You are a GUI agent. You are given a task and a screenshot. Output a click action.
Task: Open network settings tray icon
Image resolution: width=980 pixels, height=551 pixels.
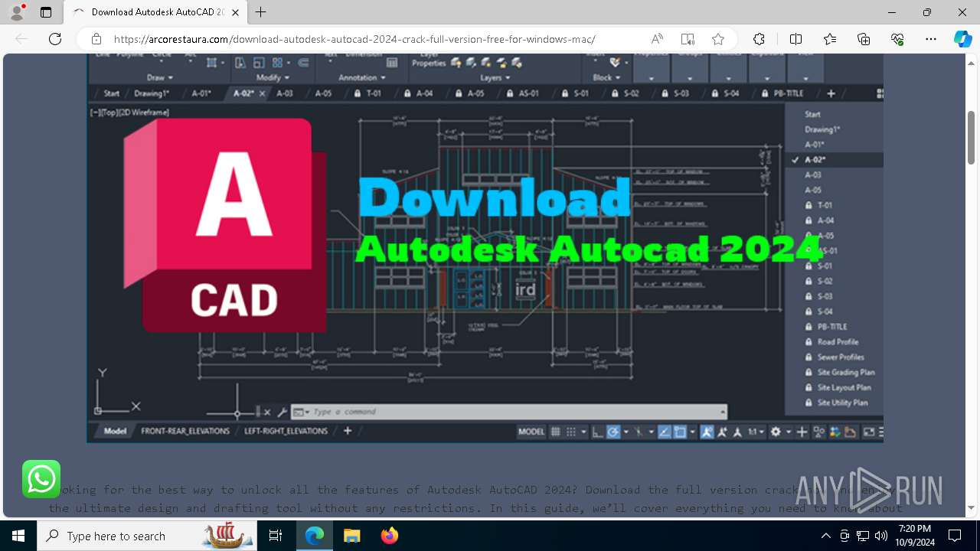[863, 536]
